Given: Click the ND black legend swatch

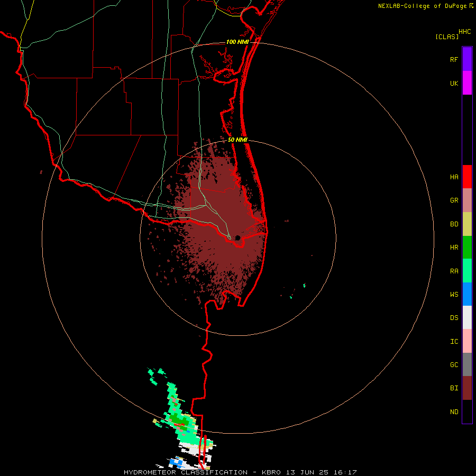Looking at the screenshot, I should [467, 411].
